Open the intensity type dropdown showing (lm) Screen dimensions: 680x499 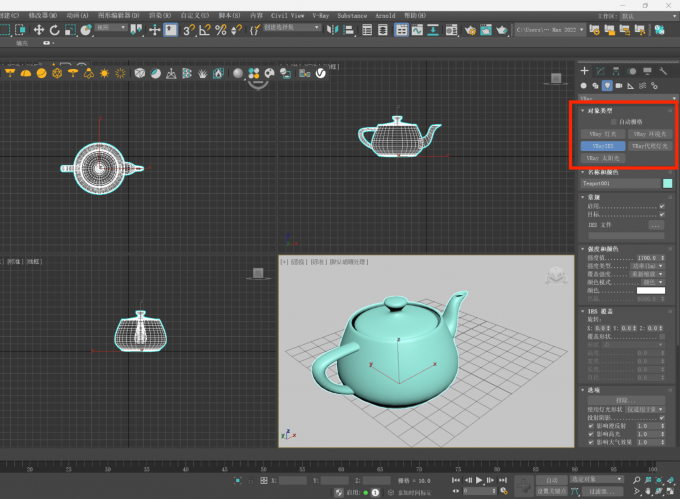tap(647, 266)
